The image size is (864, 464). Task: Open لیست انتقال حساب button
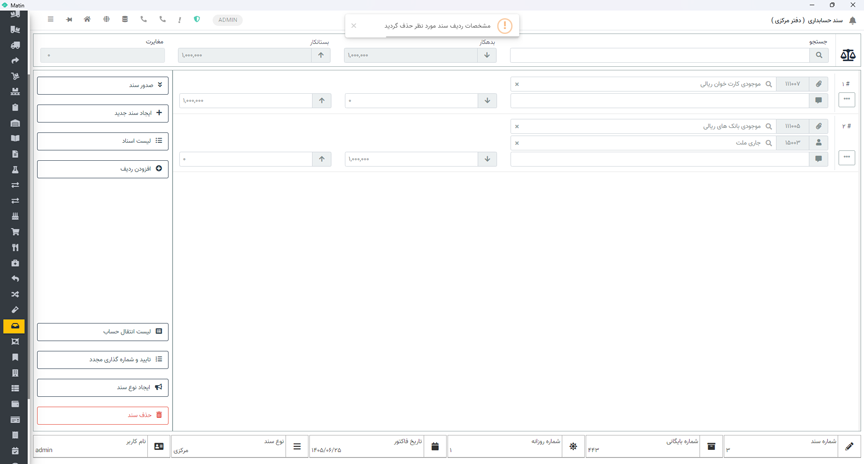[103, 332]
